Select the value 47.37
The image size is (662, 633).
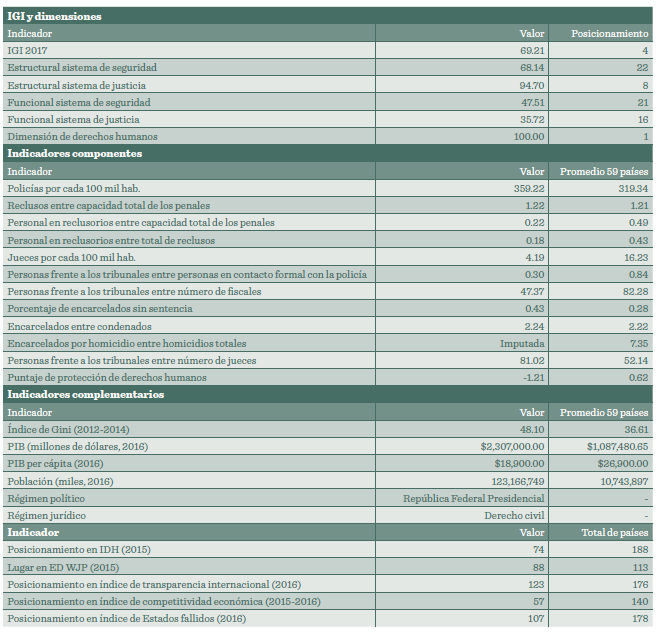point(532,291)
